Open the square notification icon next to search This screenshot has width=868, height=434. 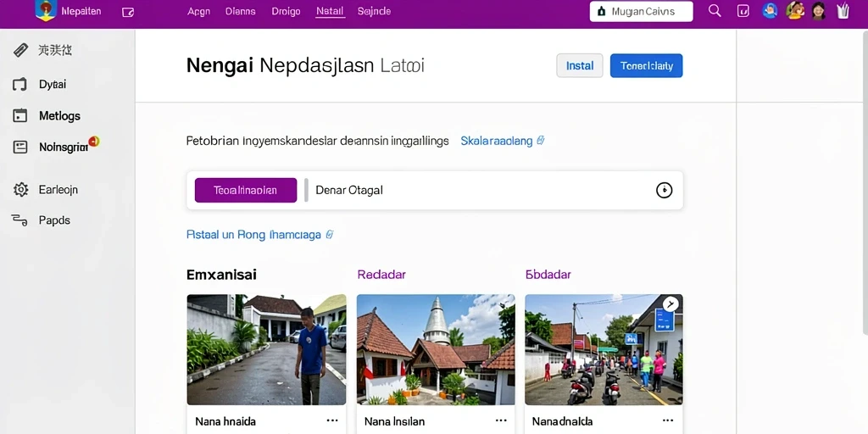(x=743, y=11)
